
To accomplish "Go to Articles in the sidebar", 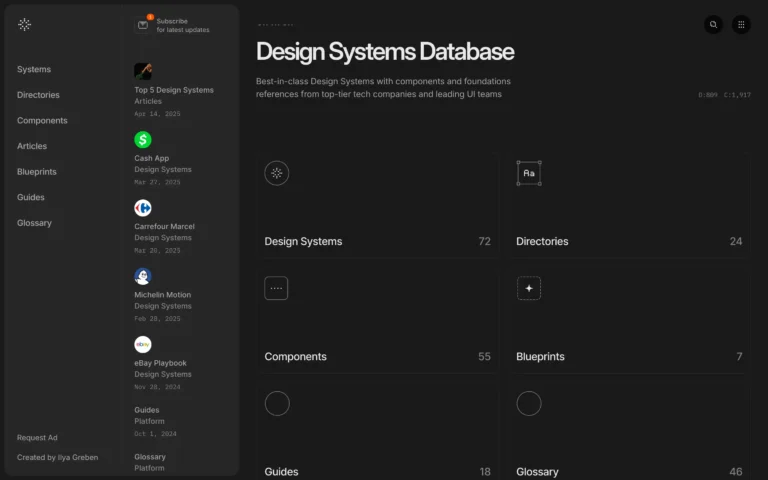I will point(32,146).
